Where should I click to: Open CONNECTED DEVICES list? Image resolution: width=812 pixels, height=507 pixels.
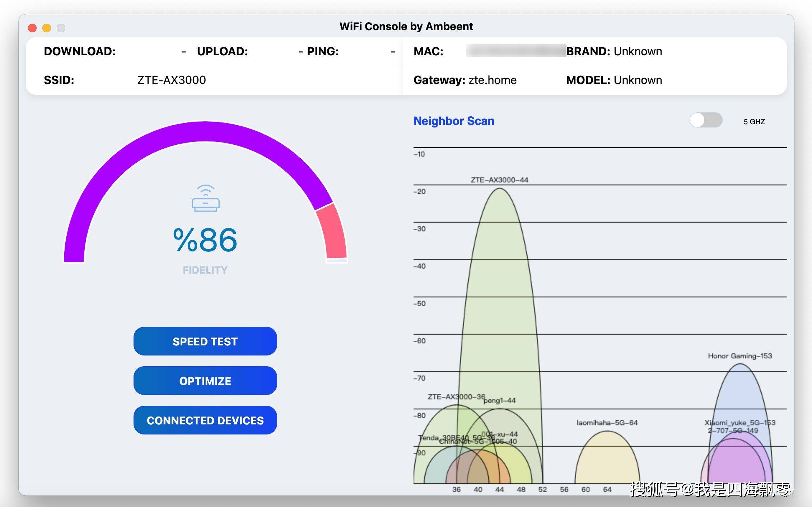click(205, 420)
